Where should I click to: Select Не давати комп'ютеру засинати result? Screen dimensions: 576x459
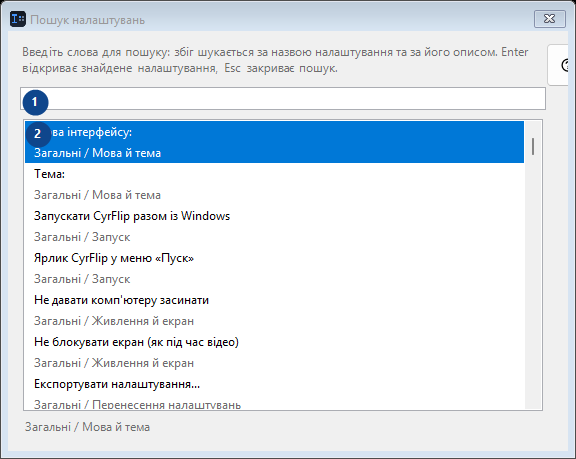click(x=274, y=310)
